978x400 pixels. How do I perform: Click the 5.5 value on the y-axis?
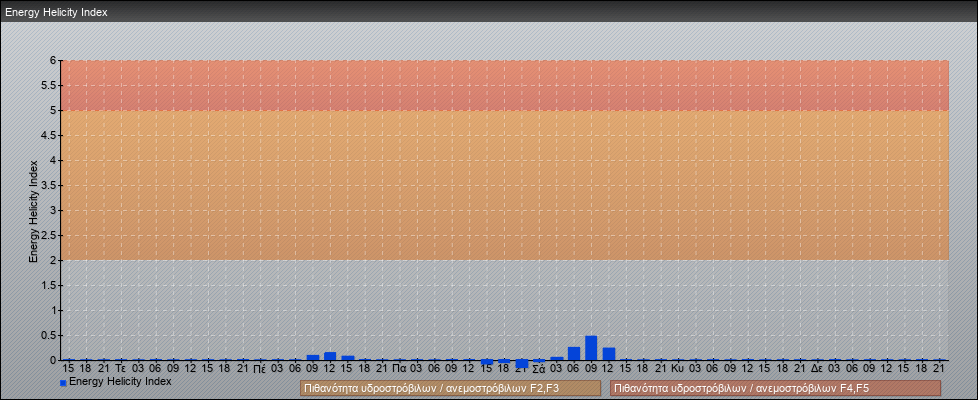[x=49, y=85]
